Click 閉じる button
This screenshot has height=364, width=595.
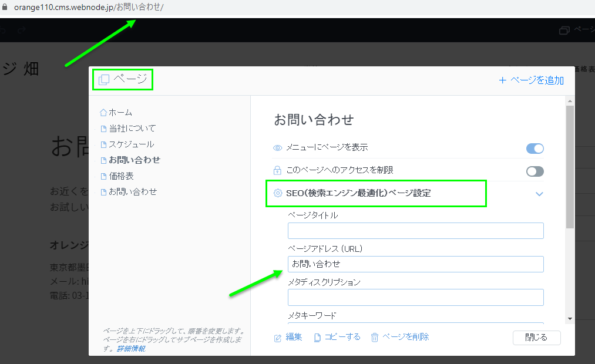click(x=537, y=338)
